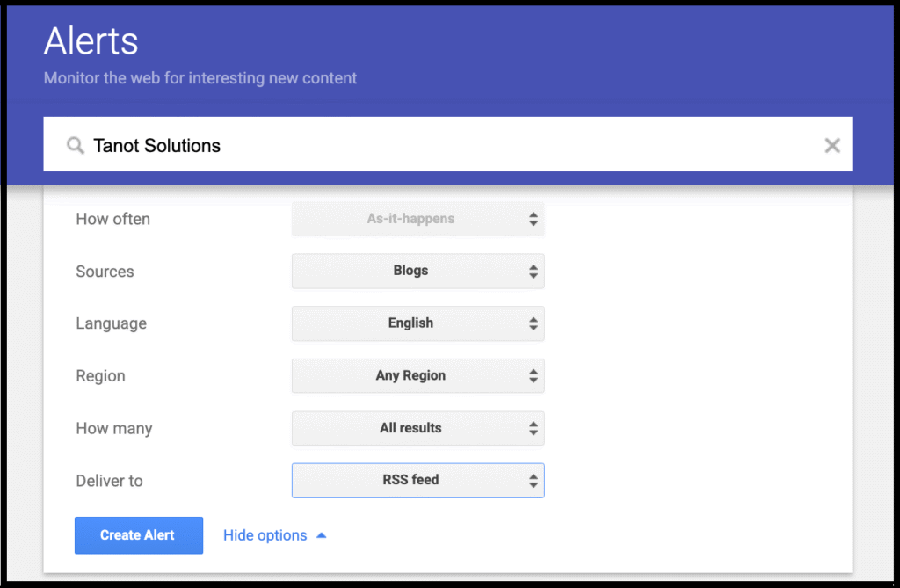
Task: Click the Hide options link
Action: (x=265, y=535)
